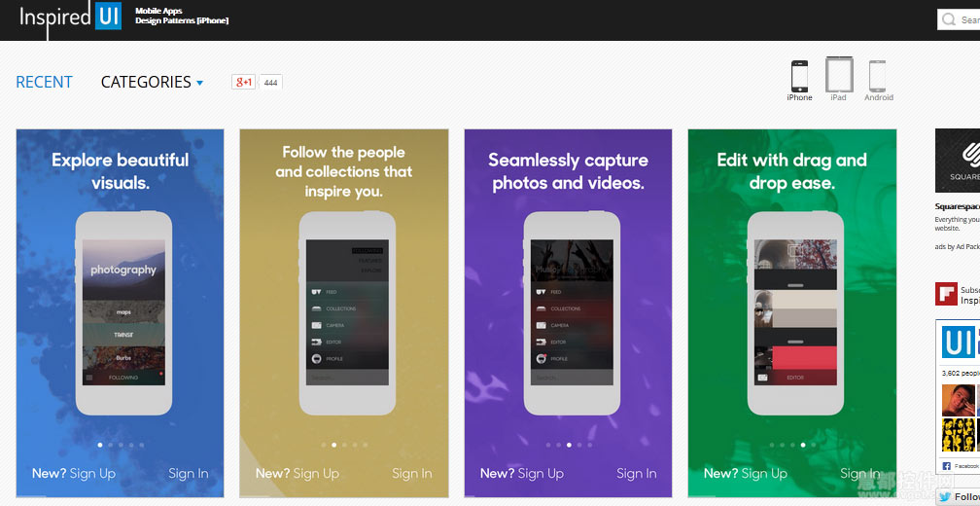
Task: Click Sign In on the gold card
Action: pos(412,474)
